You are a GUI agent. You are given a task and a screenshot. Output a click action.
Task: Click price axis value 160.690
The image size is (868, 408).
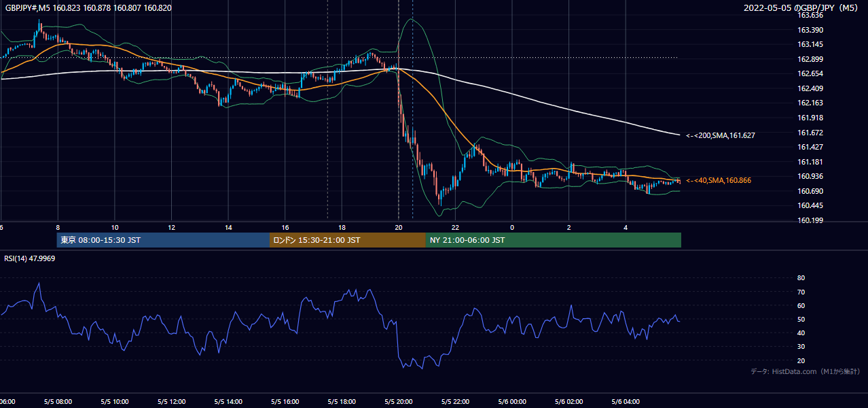(810, 191)
